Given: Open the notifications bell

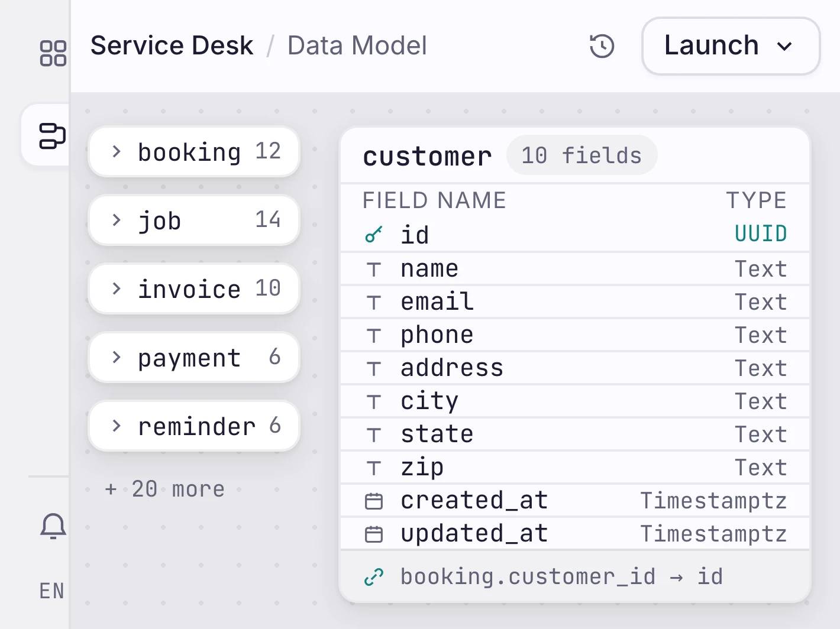Looking at the screenshot, I should pyautogui.click(x=53, y=526).
